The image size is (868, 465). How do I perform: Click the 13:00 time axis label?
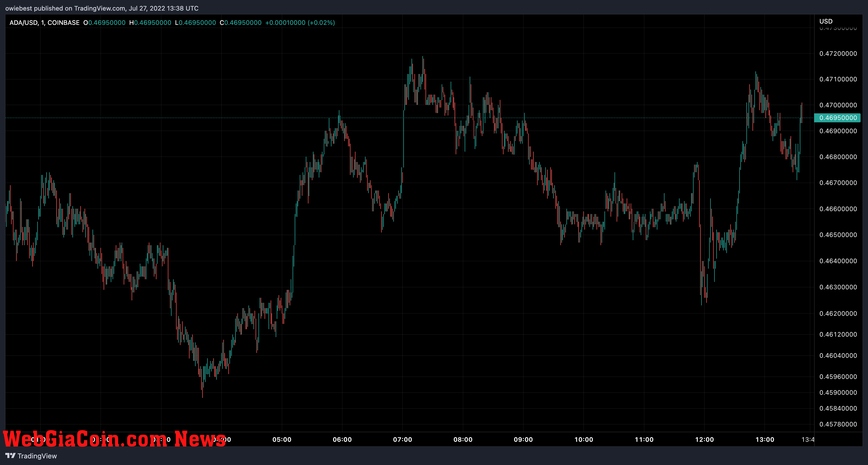click(x=765, y=439)
